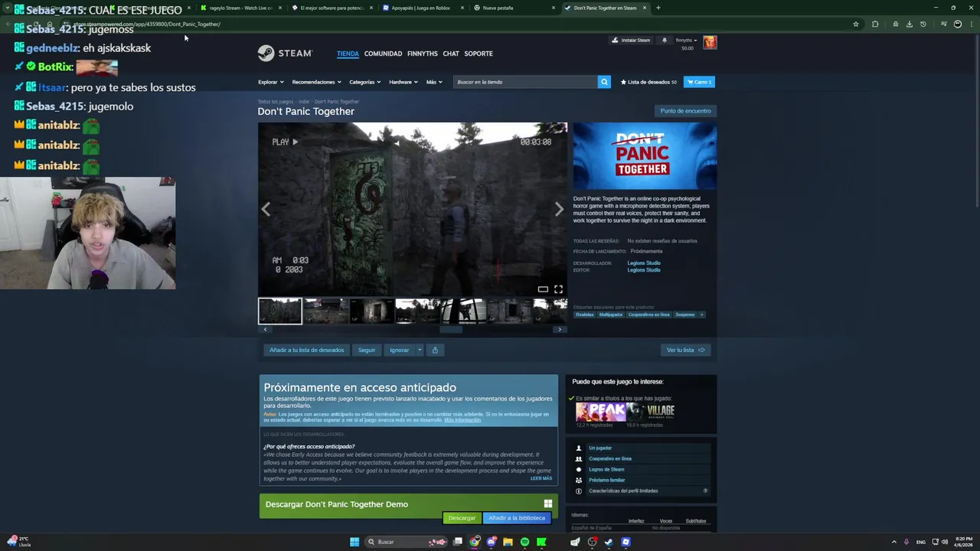Expand the Explorar dropdown menu

(271, 82)
